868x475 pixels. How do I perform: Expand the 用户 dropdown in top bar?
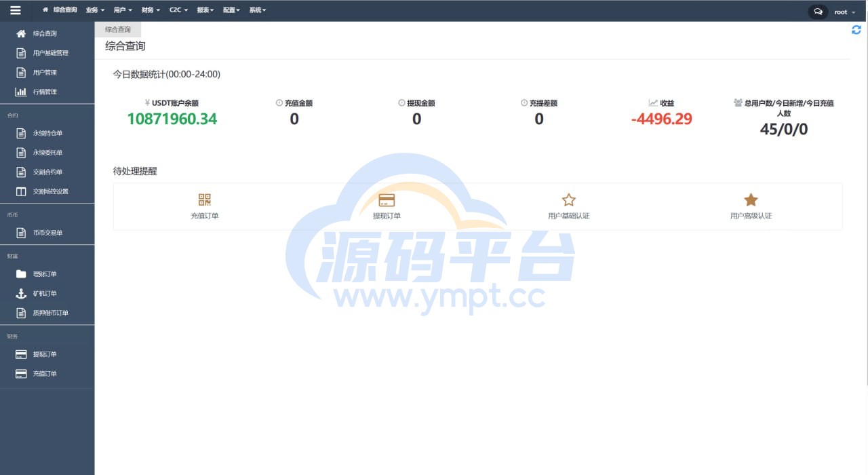pyautogui.click(x=123, y=11)
